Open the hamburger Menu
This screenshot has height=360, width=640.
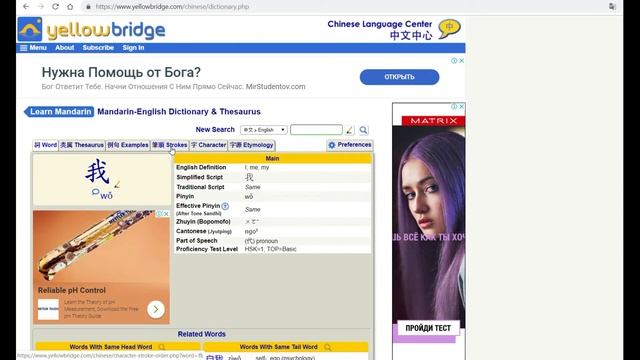33,48
